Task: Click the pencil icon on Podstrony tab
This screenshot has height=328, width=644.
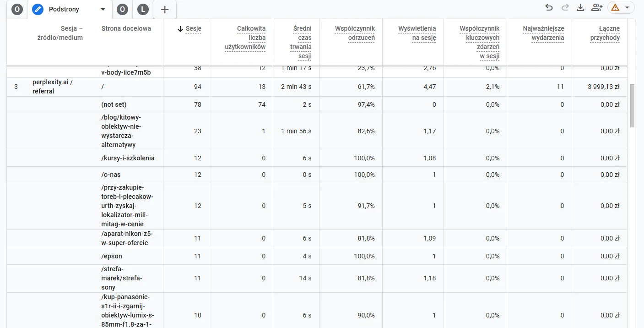Action: click(38, 10)
